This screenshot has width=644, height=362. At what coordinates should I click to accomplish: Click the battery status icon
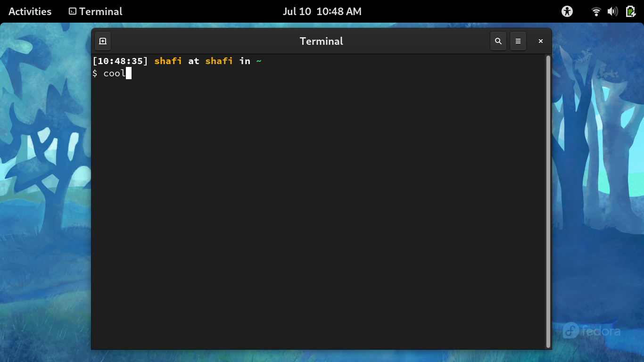coord(630,11)
